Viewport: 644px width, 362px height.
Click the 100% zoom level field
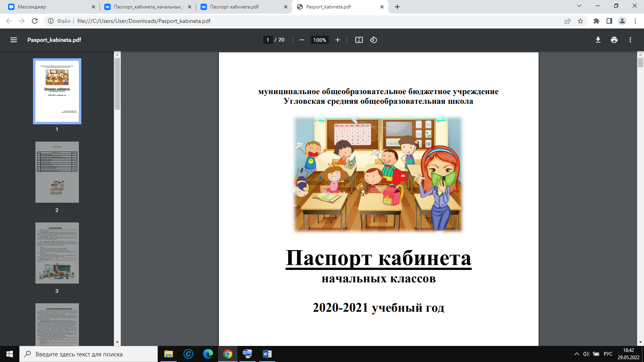coord(320,40)
